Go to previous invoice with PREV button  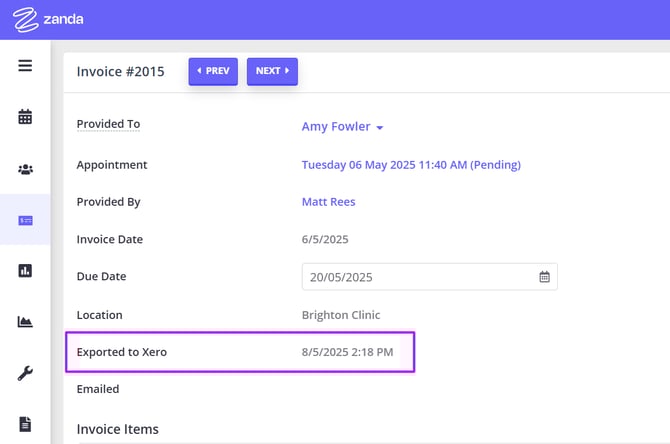(x=213, y=72)
